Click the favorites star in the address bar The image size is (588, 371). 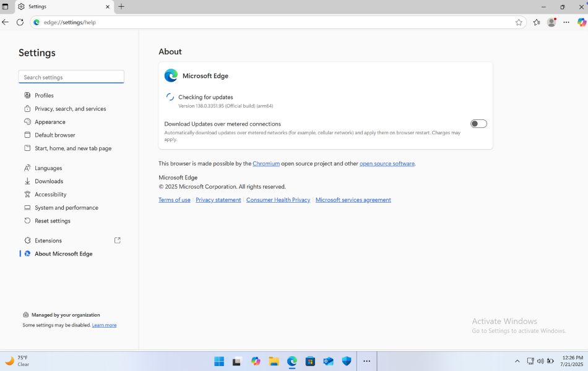[519, 22]
